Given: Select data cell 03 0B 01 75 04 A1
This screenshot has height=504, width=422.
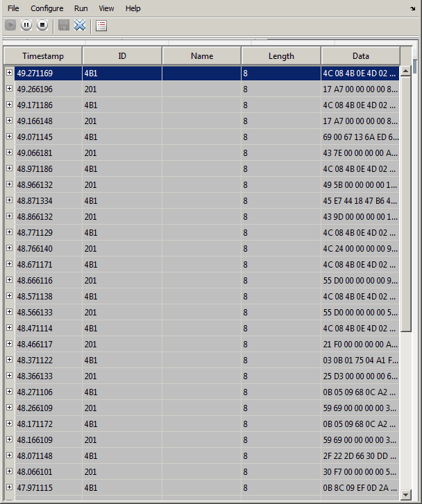Looking at the screenshot, I should 360,360.
